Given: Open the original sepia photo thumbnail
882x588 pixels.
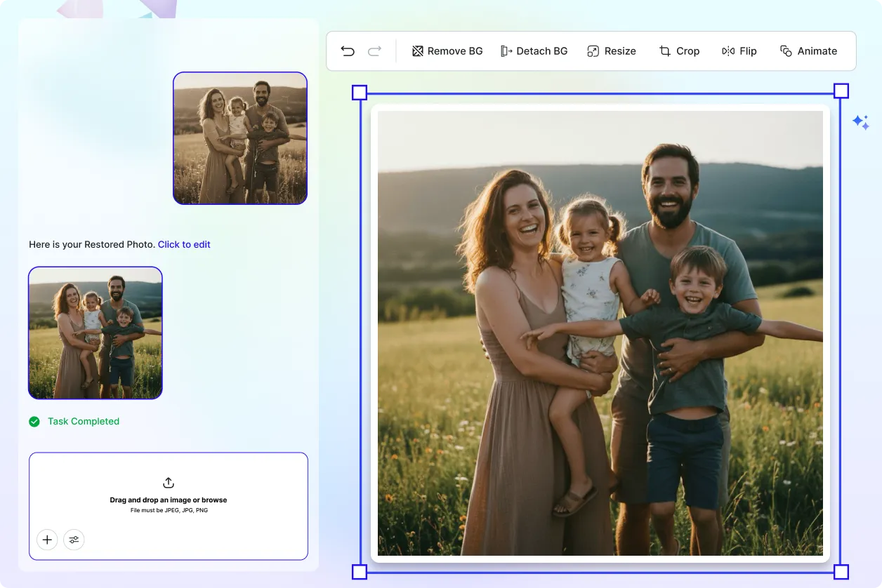Looking at the screenshot, I should (240, 138).
